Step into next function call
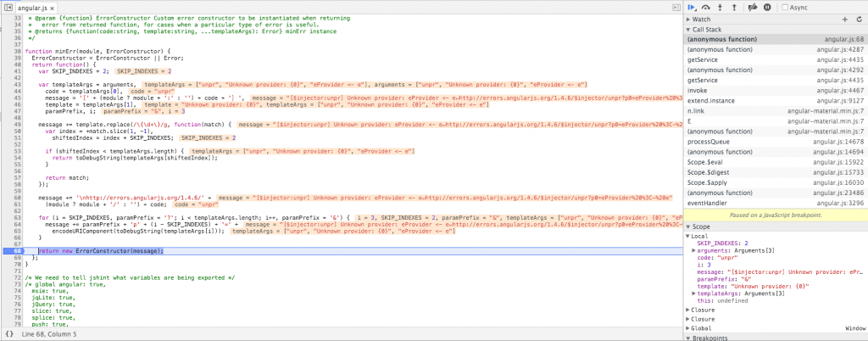The width and height of the screenshot is (868, 341). coord(721,7)
